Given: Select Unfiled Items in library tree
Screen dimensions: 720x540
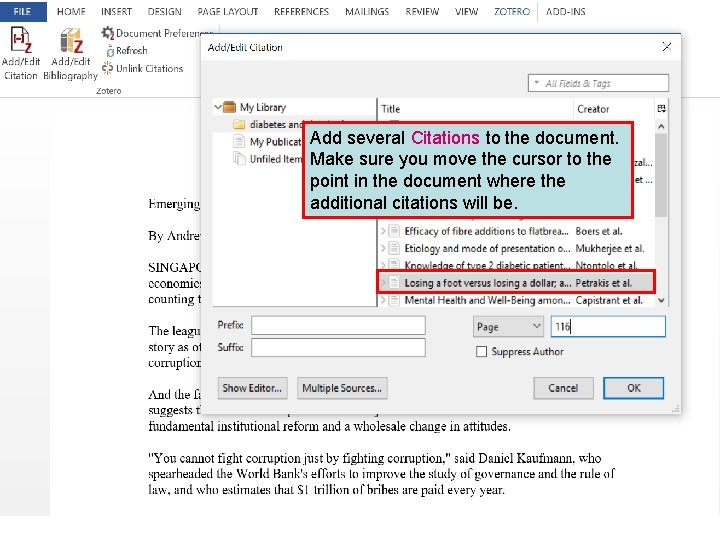Looking at the screenshot, I should pos(268,159).
